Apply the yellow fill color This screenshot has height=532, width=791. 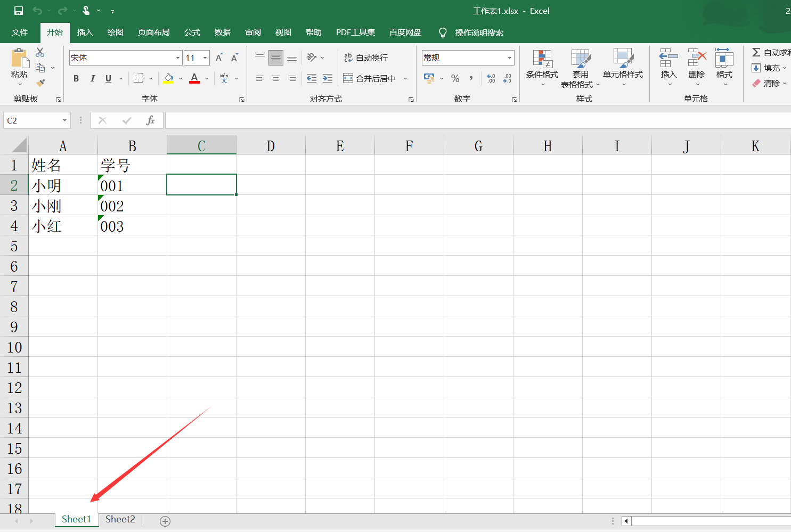[x=168, y=78]
